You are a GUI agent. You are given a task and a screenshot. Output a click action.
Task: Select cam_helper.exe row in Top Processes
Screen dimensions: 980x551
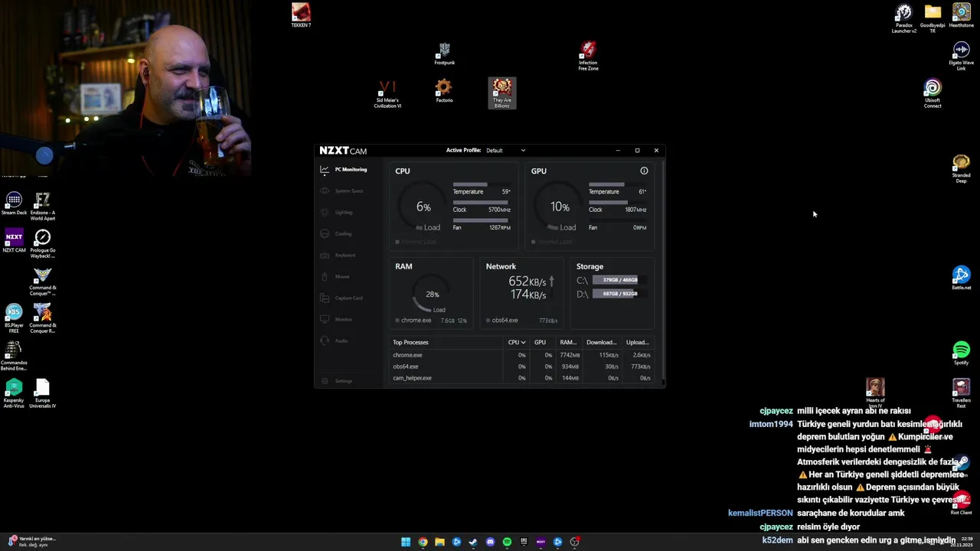[x=522, y=378]
